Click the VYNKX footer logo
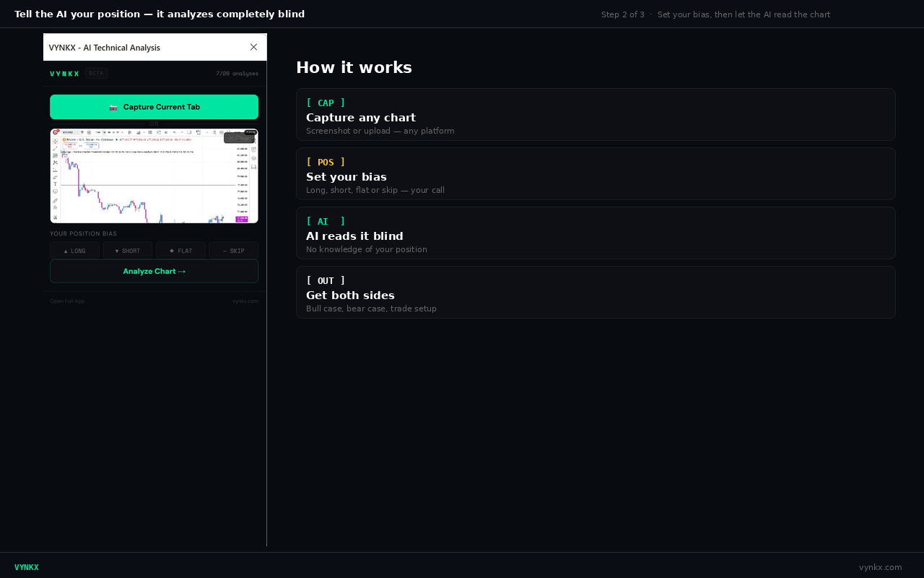Viewport: 924px width, 578px height. pos(27,567)
